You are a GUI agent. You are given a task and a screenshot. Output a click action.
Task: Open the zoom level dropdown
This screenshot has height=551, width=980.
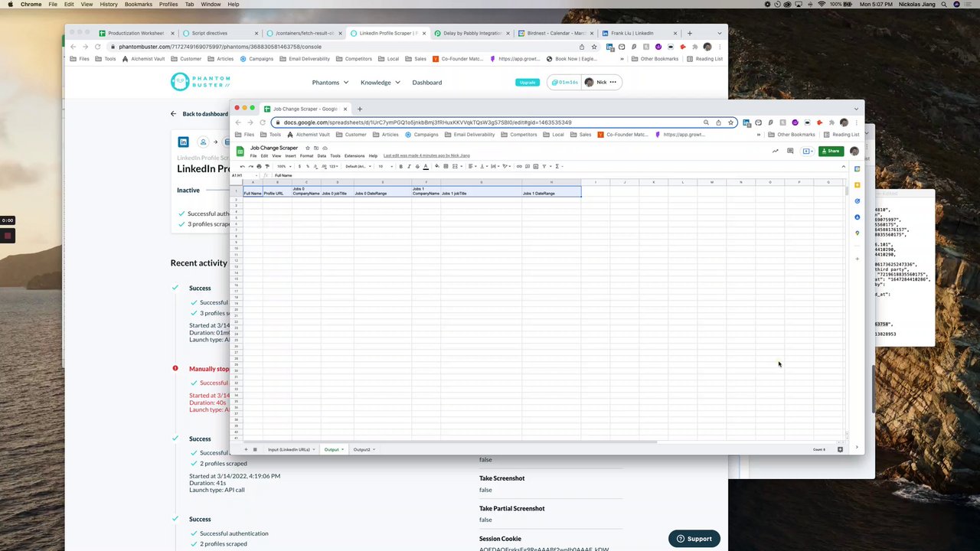283,166
